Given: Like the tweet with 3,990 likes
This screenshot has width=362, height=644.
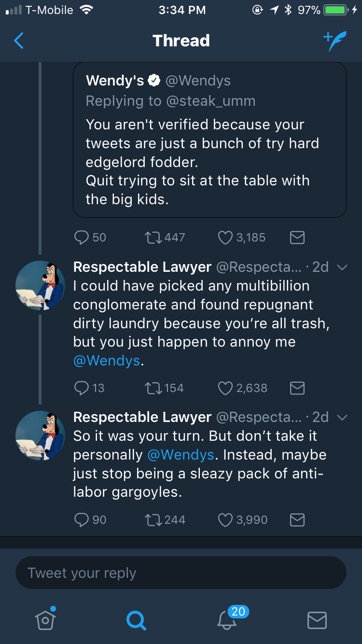Looking at the screenshot, I should (225, 520).
